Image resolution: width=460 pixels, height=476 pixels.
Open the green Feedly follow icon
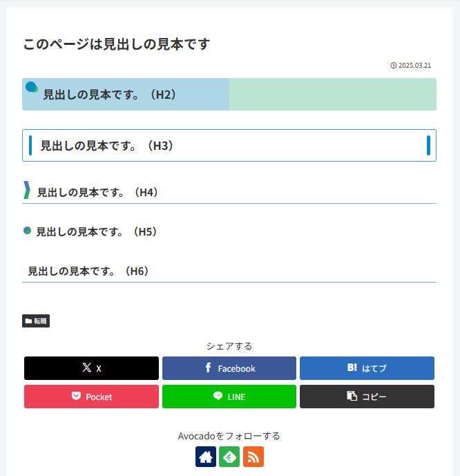tap(229, 457)
